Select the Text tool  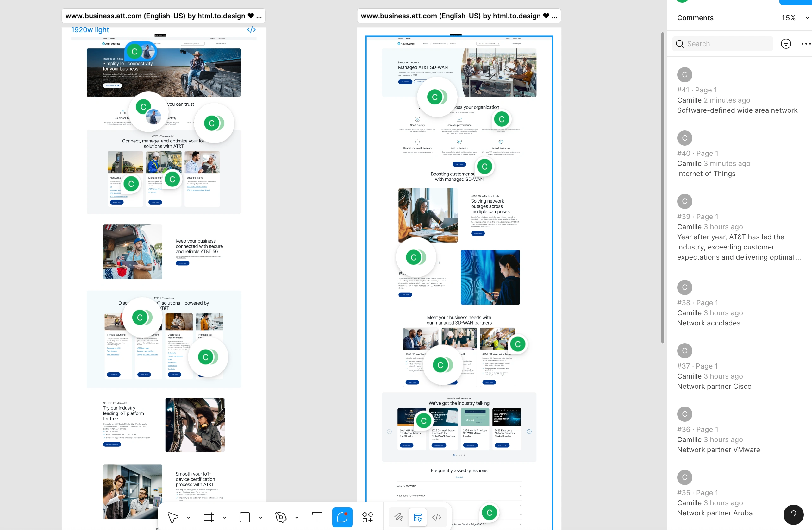point(317,517)
